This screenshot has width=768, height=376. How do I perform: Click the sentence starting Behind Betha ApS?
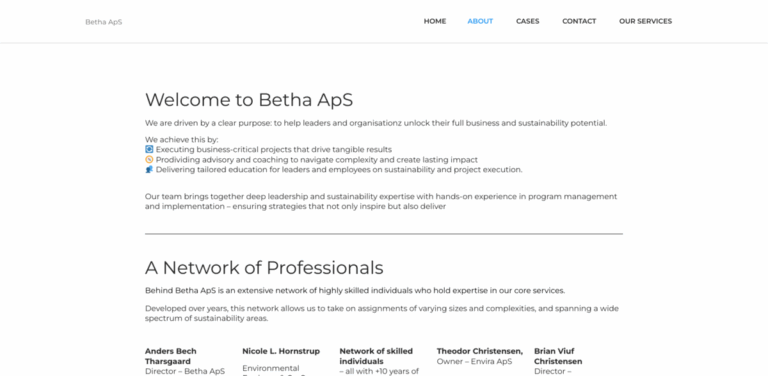[355, 291]
